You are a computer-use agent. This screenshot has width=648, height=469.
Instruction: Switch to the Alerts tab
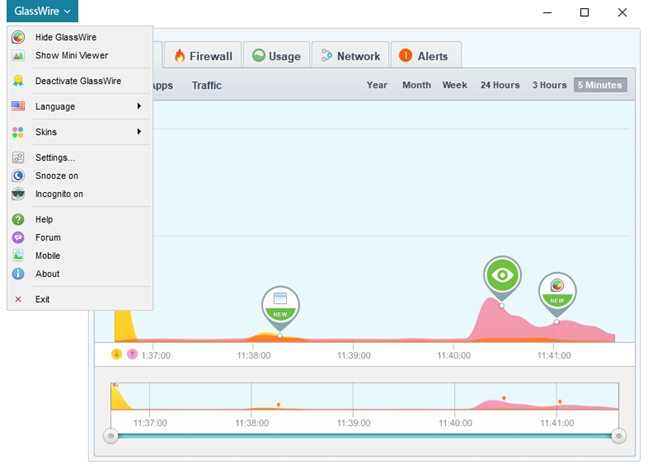[x=426, y=55]
